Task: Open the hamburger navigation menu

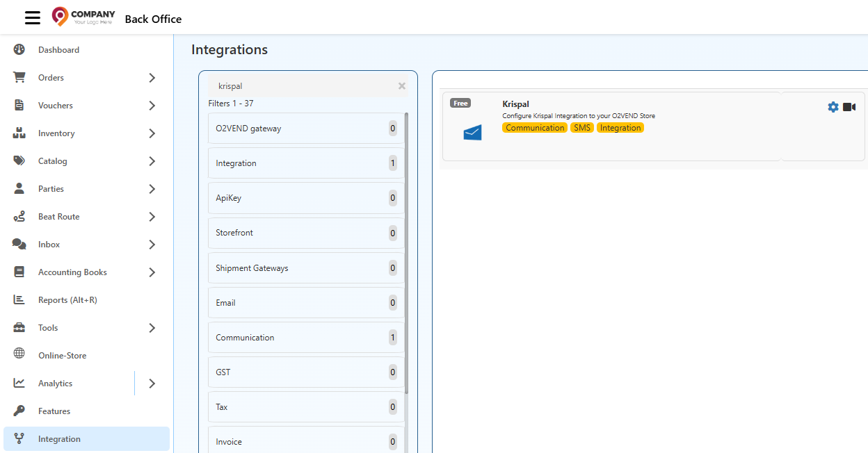Action: pyautogui.click(x=32, y=17)
